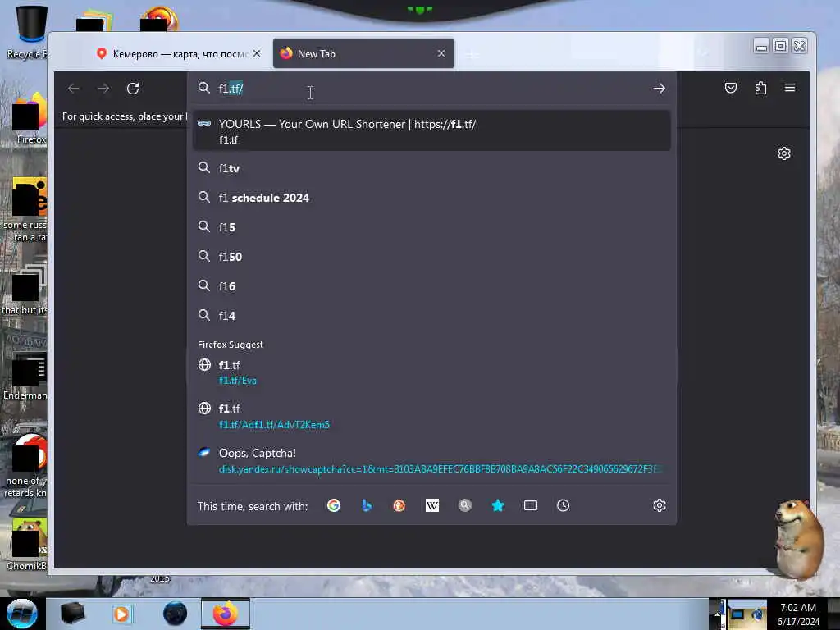Open the YOURLS URL Shortener suggestion
This screenshot has width=840, height=630.
(x=431, y=130)
